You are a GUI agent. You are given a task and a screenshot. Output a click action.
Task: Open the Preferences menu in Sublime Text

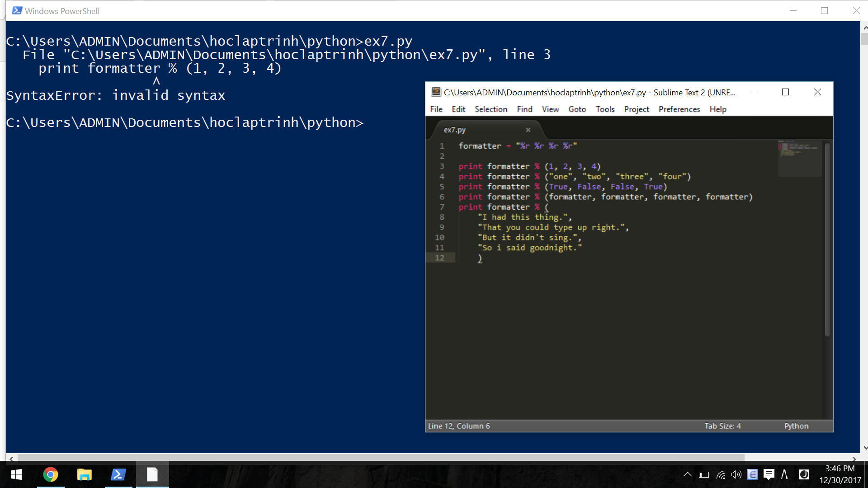[x=679, y=109]
